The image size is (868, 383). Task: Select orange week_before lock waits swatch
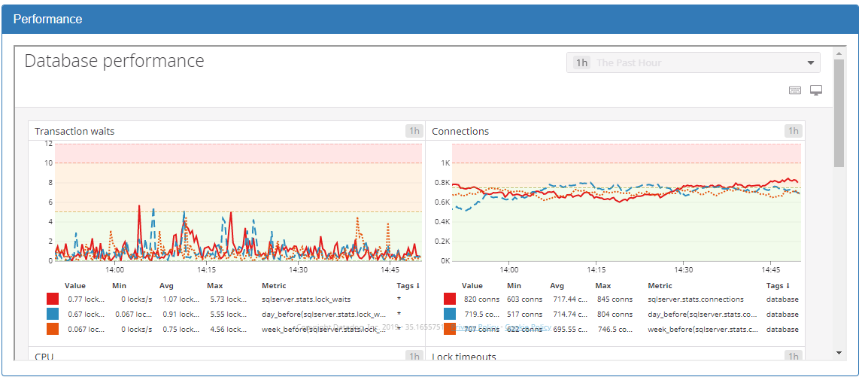coord(53,330)
